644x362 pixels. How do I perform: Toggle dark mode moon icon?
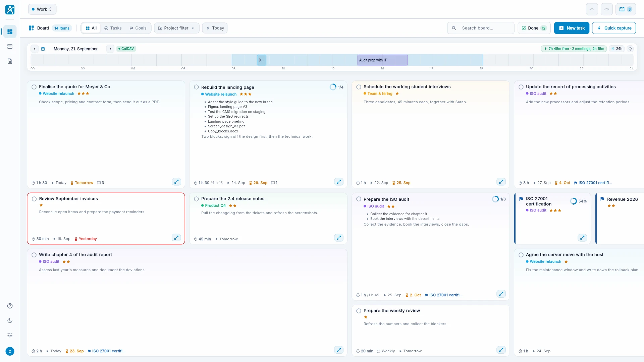click(x=10, y=320)
